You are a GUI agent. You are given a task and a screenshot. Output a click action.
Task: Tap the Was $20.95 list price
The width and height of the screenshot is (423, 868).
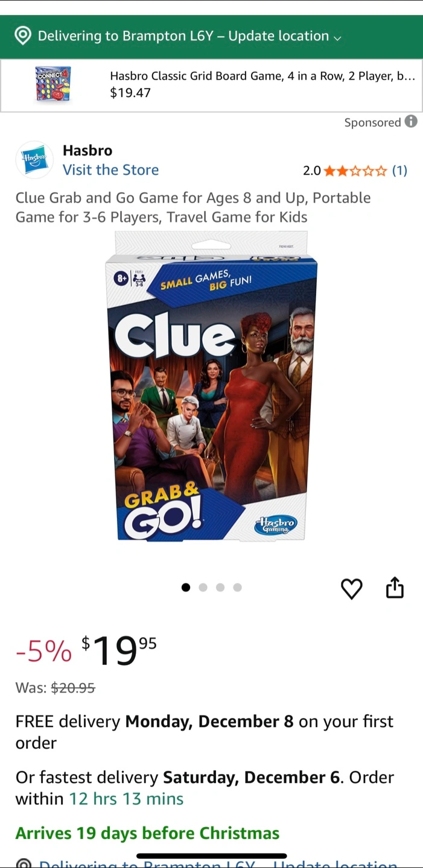tap(56, 688)
